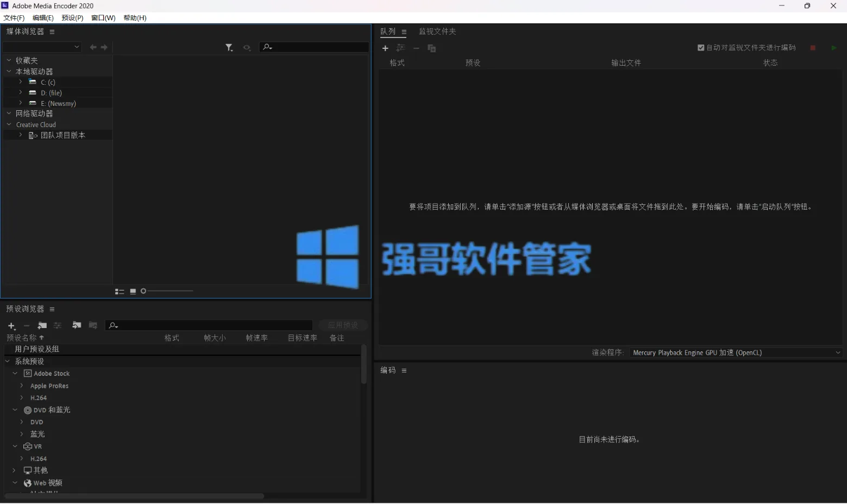The height and width of the screenshot is (504, 847).
Task: Open the media browser location dropdown
Action: (42, 47)
